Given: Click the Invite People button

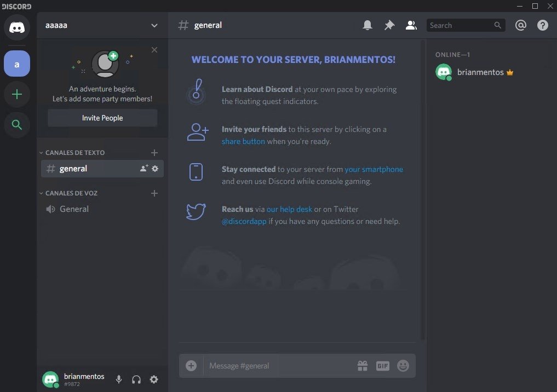Looking at the screenshot, I should (x=102, y=118).
